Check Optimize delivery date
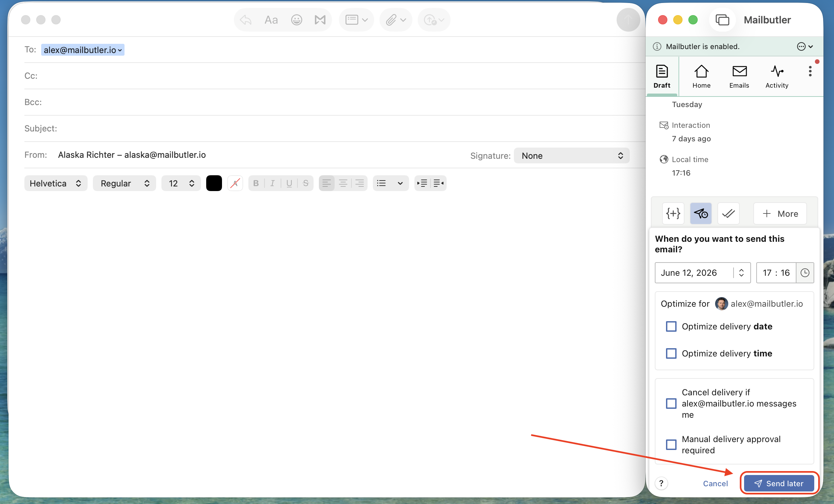The image size is (834, 504). 671,327
